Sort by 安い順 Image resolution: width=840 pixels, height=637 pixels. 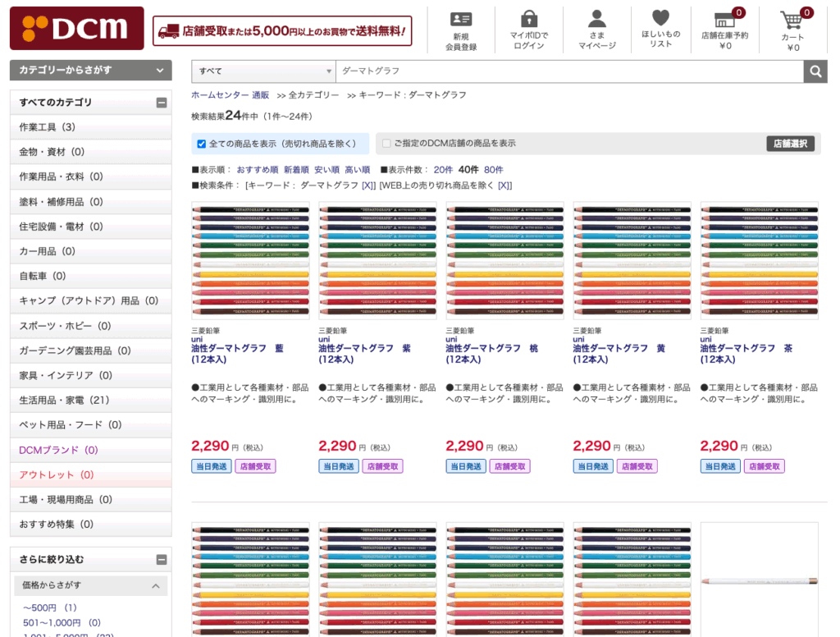326,170
